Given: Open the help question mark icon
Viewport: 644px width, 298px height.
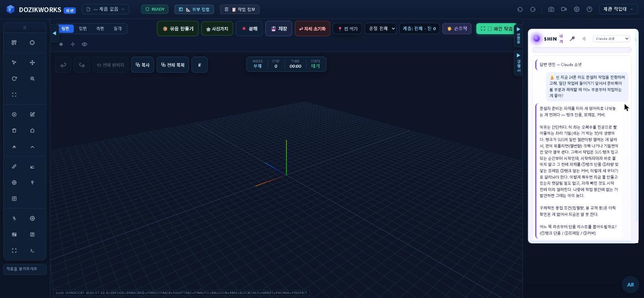Looking at the screenshot, I should [x=589, y=9].
